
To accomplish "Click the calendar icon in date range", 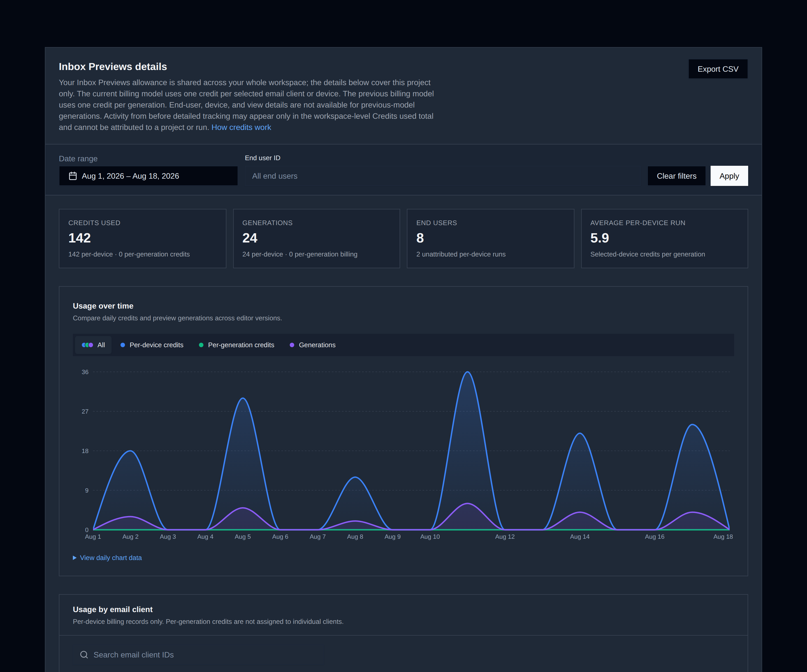I will (x=73, y=176).
